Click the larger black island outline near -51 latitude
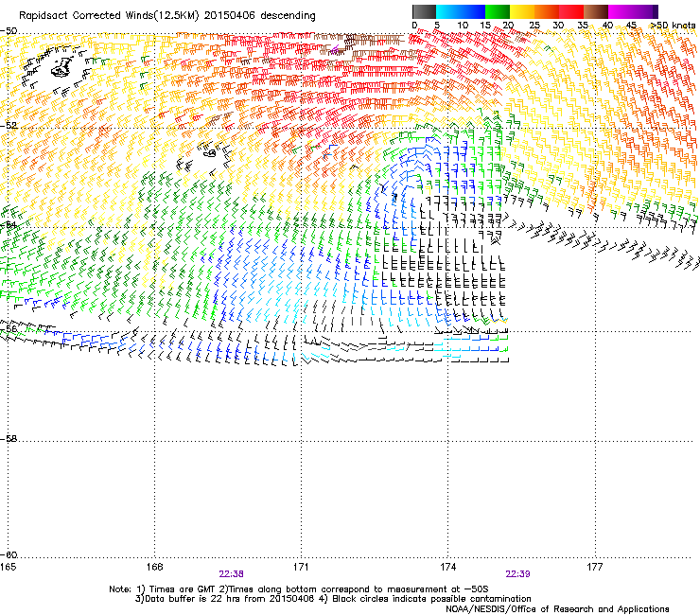700x615 pixels. coord(61,67)
